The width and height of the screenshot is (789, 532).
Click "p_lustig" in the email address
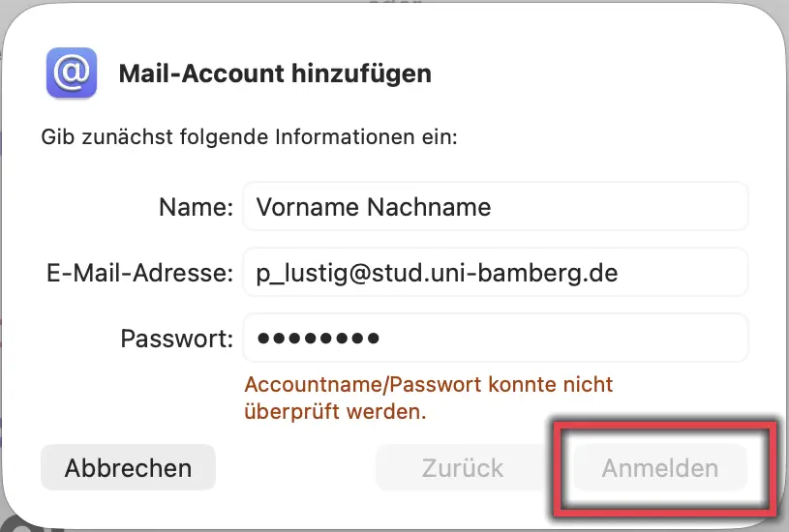[295, 273]
